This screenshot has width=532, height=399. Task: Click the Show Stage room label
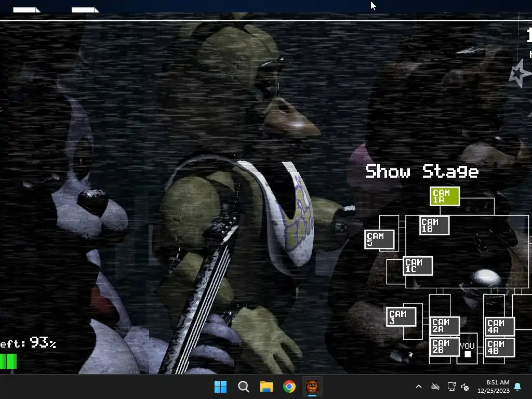click(x=422, y=171)
